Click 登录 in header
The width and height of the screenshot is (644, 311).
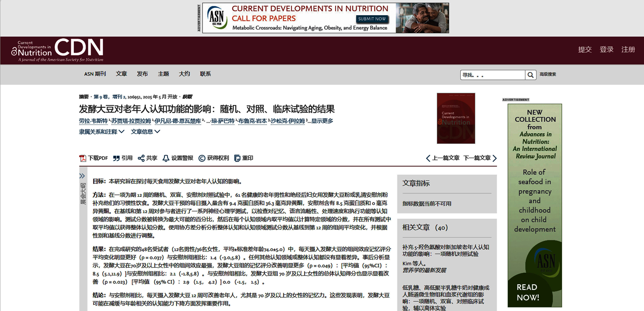pos(607,50)
